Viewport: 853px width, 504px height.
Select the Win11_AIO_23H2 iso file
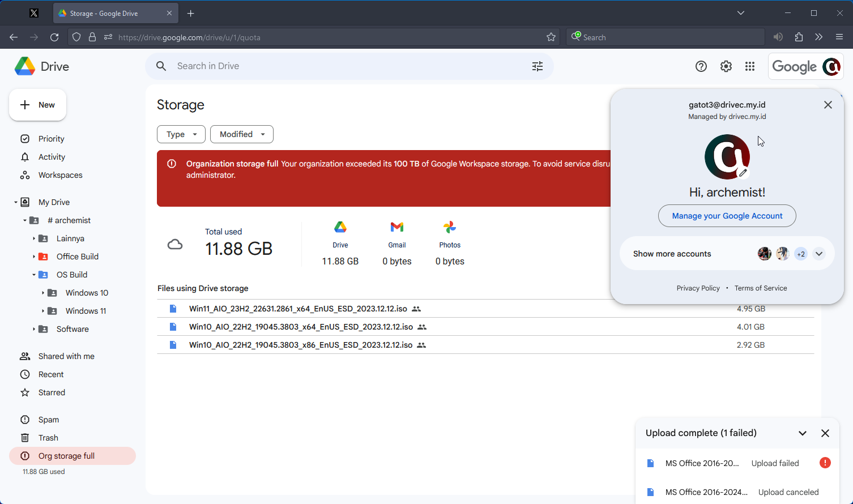click(485, 309)
